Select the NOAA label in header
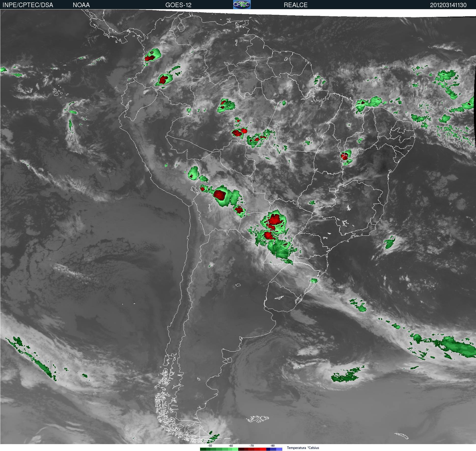This screenshot has height=451, width=476. [x=81, y=5]
